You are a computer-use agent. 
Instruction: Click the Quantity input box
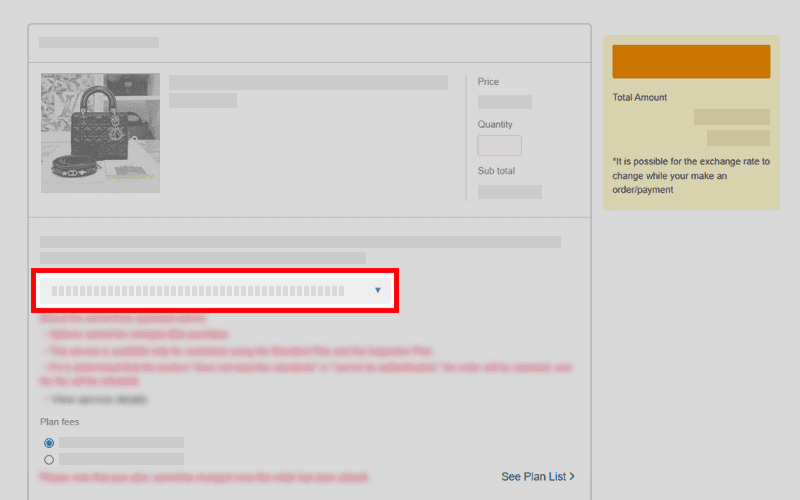[499, 146]
